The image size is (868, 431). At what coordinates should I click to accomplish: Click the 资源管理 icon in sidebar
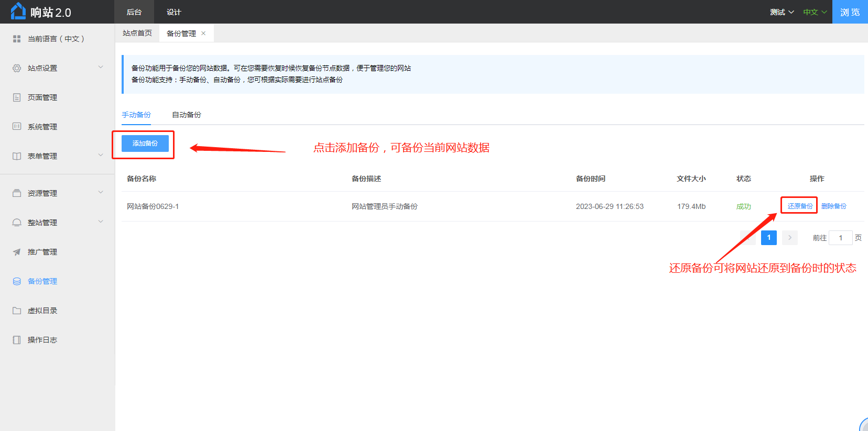coord(17,193)
